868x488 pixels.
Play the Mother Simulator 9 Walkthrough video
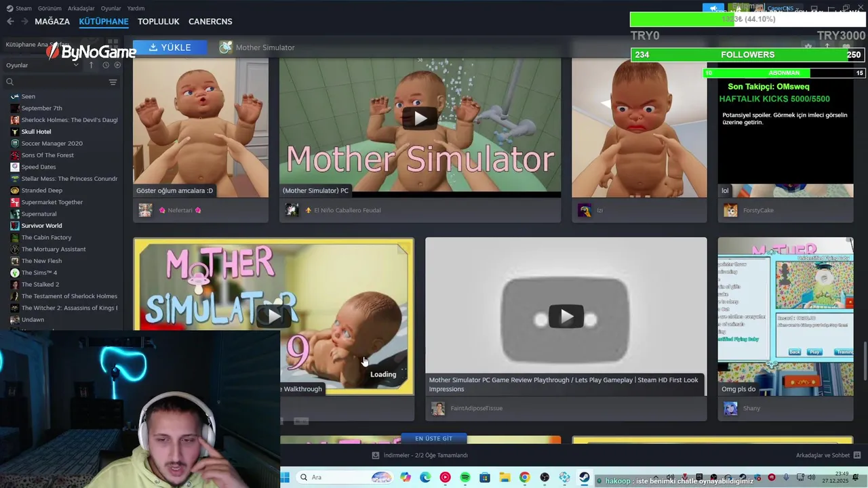point(273,316)
